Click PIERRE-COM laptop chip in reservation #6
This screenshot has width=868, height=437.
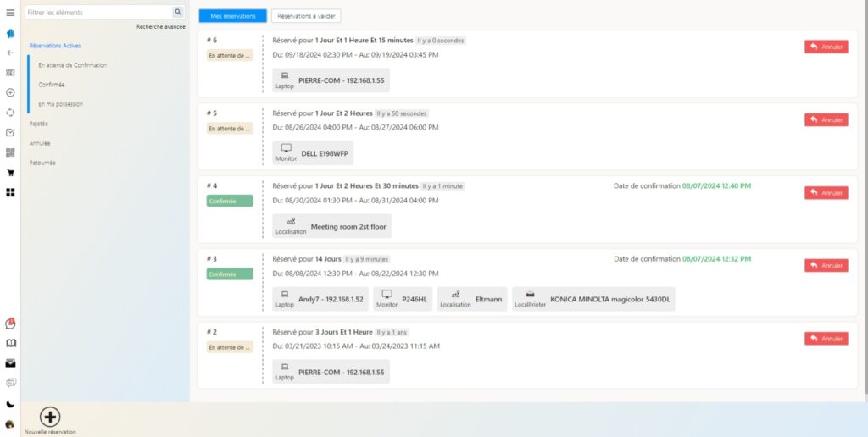[x=331, y=80]
